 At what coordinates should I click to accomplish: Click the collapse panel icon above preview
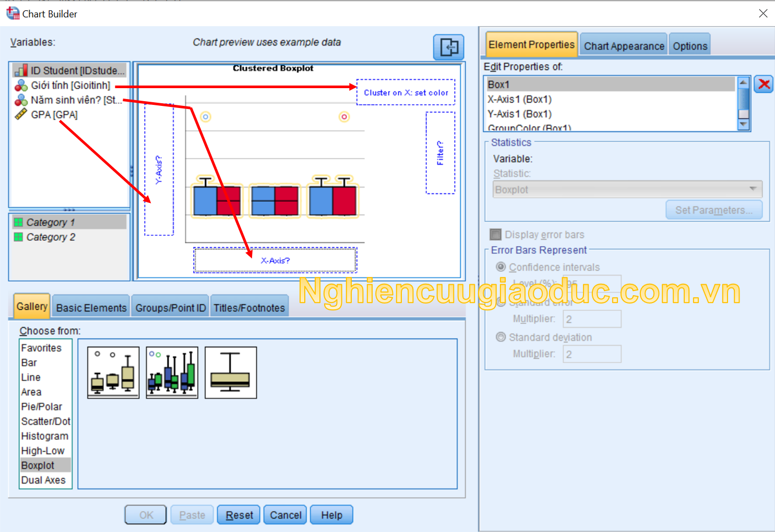tap(448, 47)
